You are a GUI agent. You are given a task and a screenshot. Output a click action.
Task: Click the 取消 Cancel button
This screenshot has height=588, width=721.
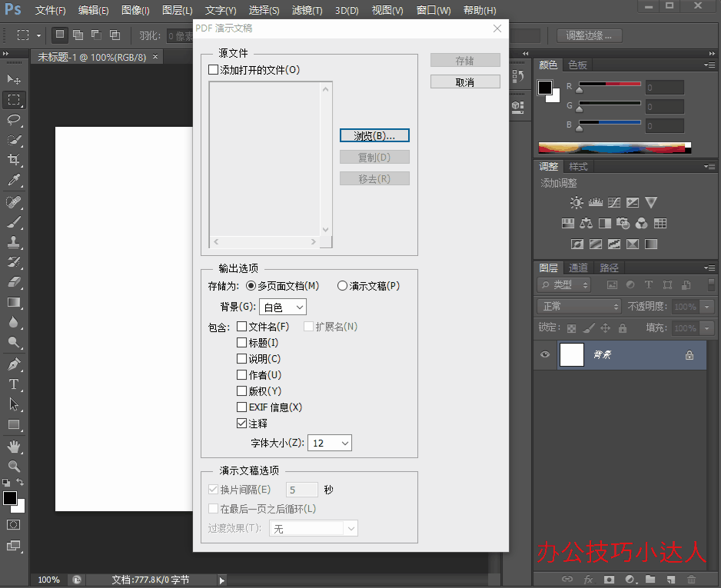[465, 81]
